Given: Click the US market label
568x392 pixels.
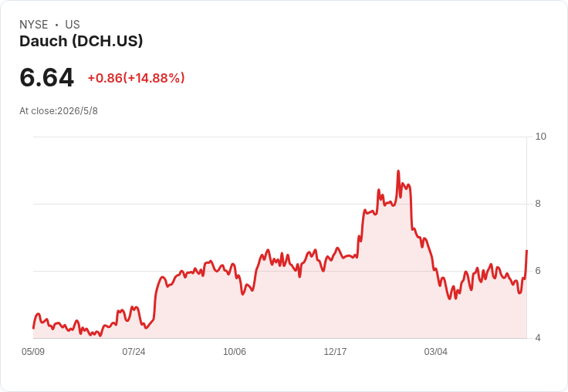Looking at the screenshot, I should pyautogui.click(x=73, y=25).
